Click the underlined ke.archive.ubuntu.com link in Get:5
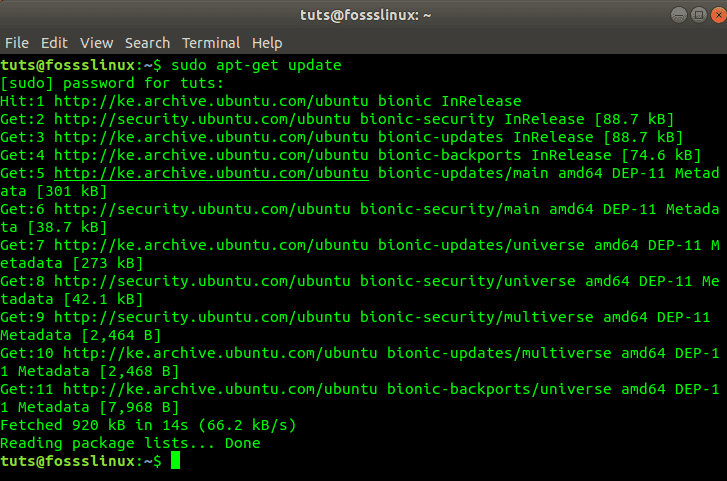727x481 pixels. [211, 173]
